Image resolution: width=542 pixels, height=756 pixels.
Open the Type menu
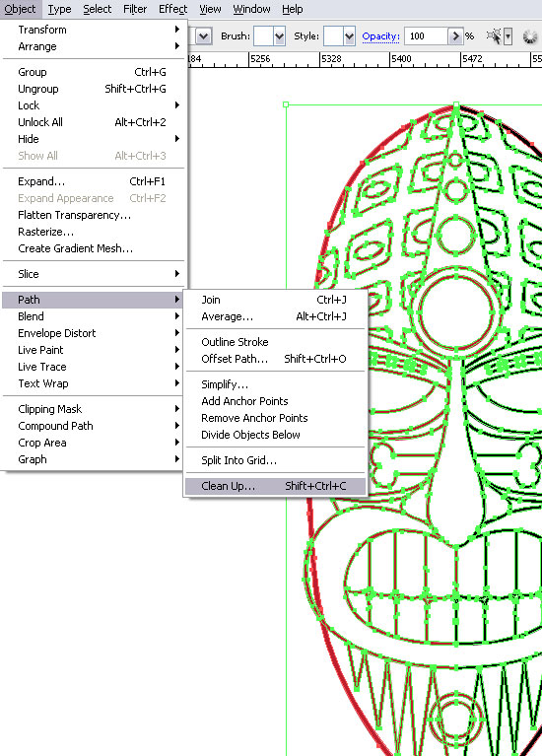pos(59,9)
